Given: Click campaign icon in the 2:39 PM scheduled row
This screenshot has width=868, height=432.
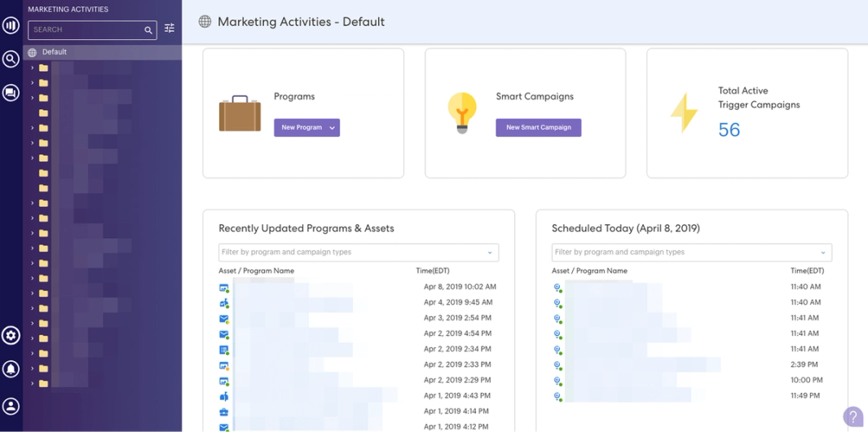Looking at the screenshot, I should pyautogui.click(x=558, y=365).
